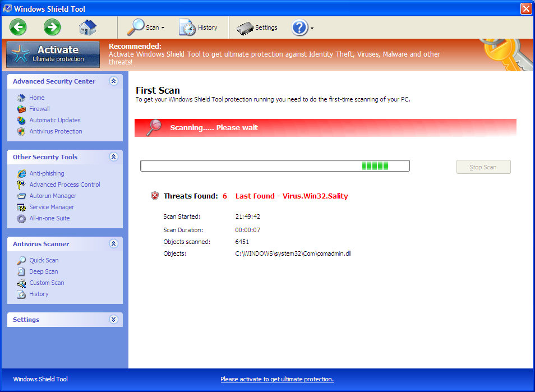Open Settings via the chip icon in toolbar

click(x=245, y=28)
